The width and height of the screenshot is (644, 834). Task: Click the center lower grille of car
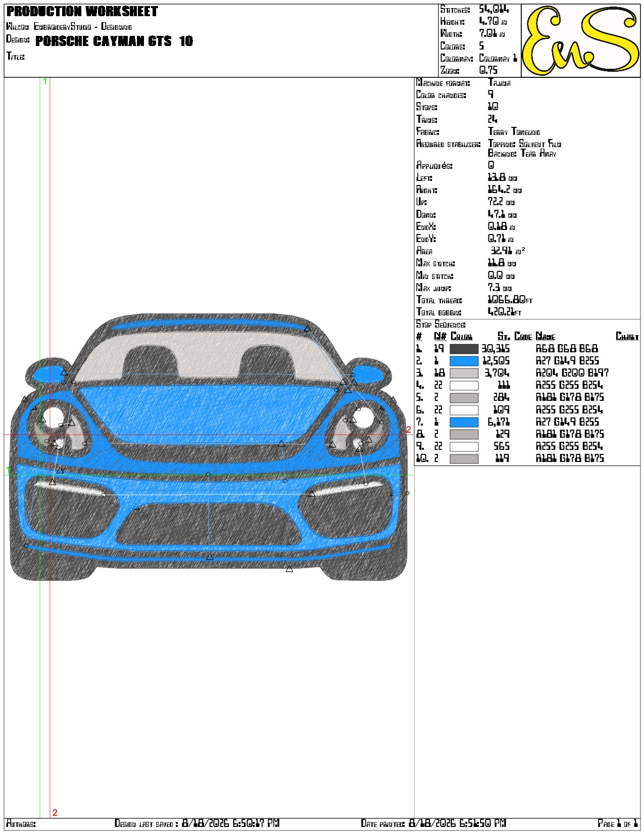point(209,524)
